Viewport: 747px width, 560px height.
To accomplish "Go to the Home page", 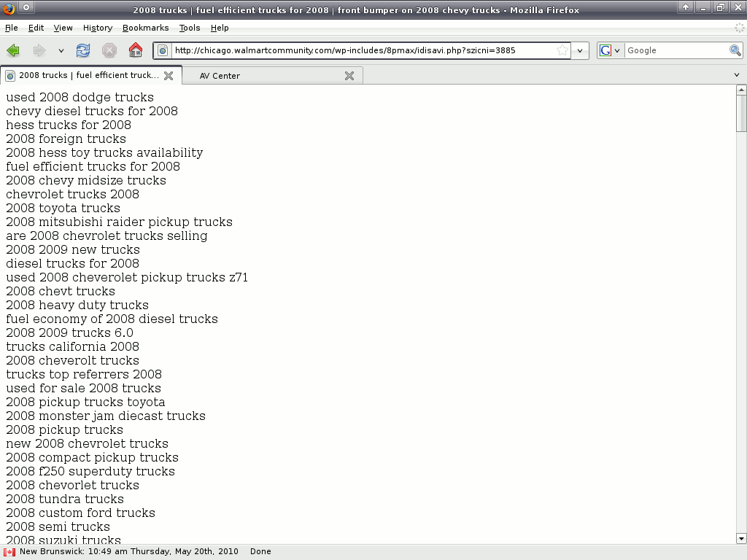I will [x=135, y=50].
